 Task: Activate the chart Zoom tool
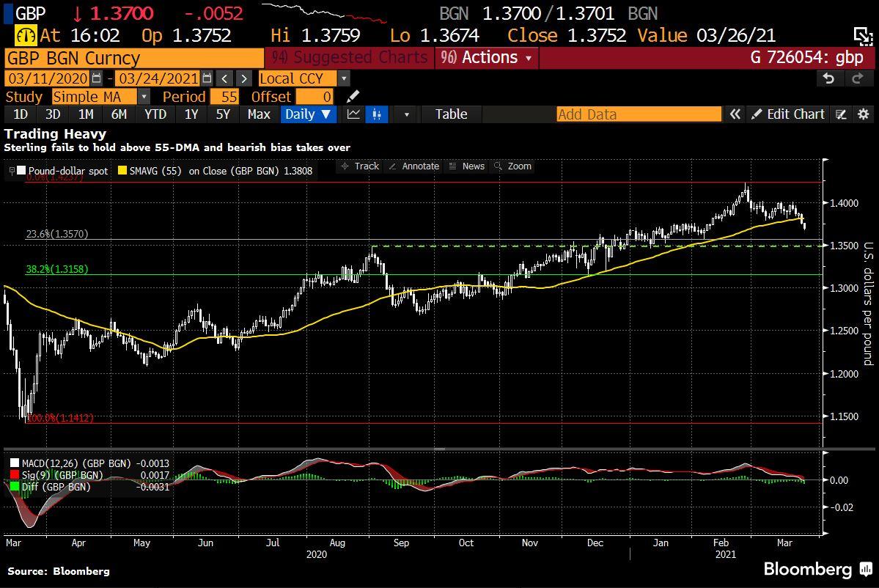pyautogui.click(x=512, y=166)
